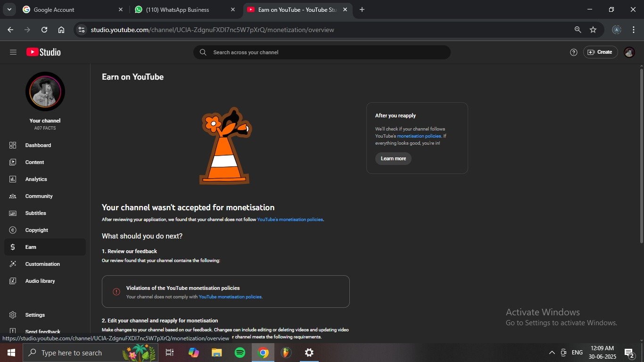
Task: Click the browser Home button
Action: click(x=61, y=30)
